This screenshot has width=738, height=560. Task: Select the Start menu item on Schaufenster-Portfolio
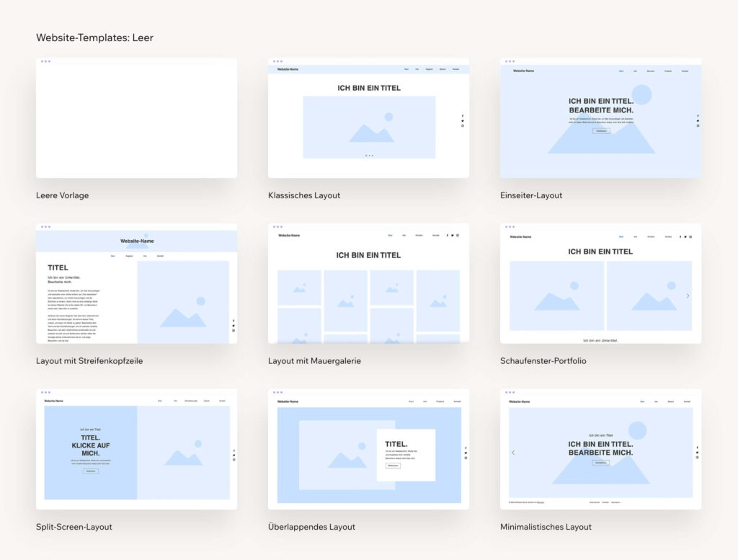[621, 236]
